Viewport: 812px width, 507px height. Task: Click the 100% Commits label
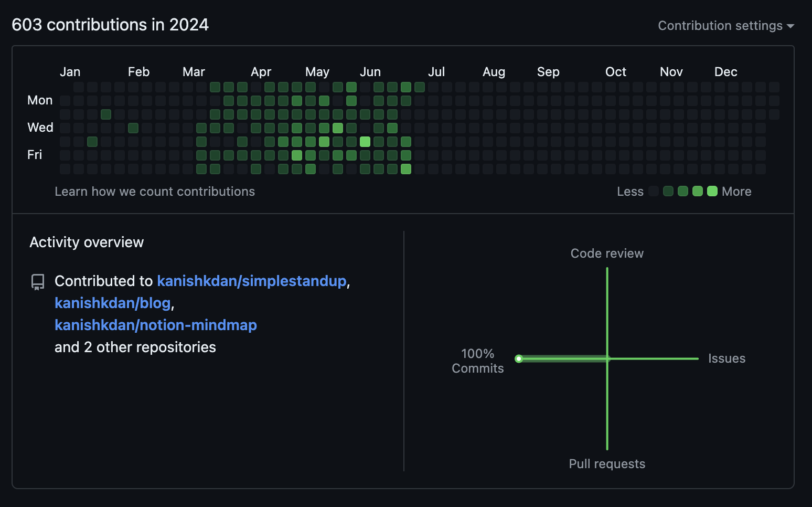pos(477,361)
